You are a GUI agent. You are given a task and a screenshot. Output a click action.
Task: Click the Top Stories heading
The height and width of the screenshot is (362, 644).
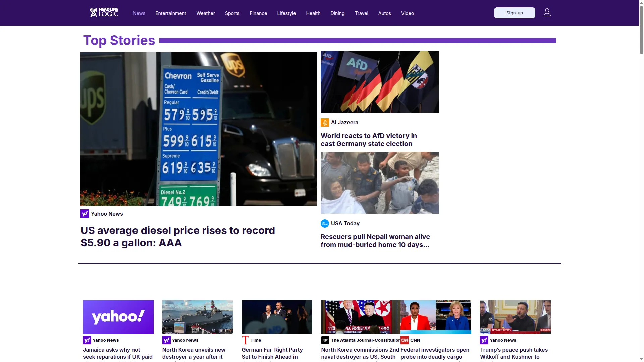pos(119,40)
